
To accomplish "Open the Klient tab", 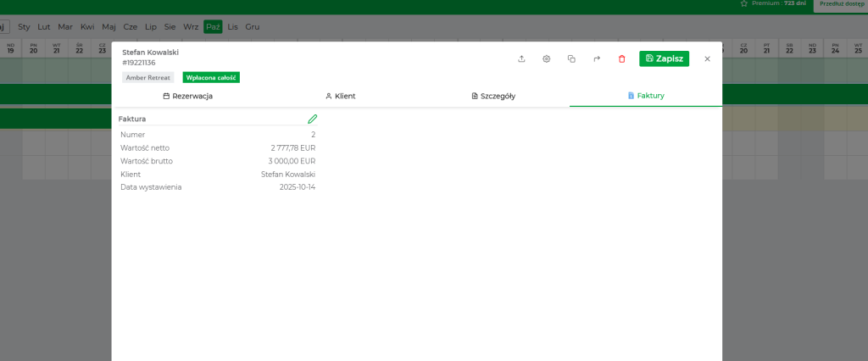I will (340, 96).
